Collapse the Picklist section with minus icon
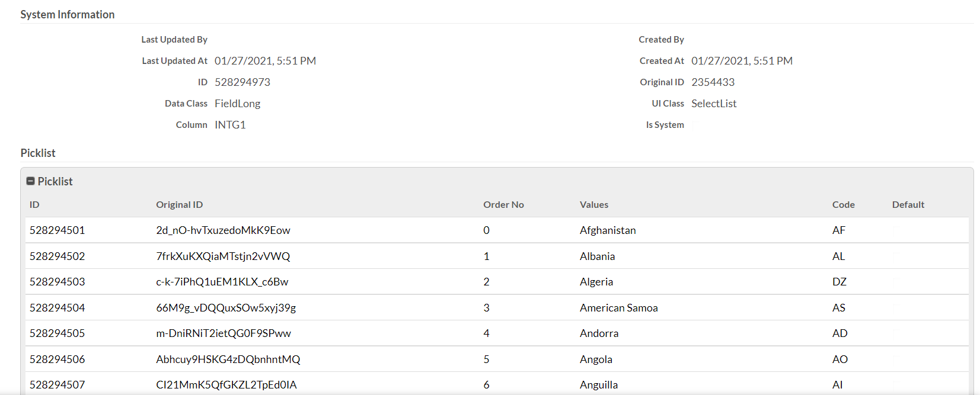Image resolution: width=980 pixels, height=395 pixels. coord(31,181)
